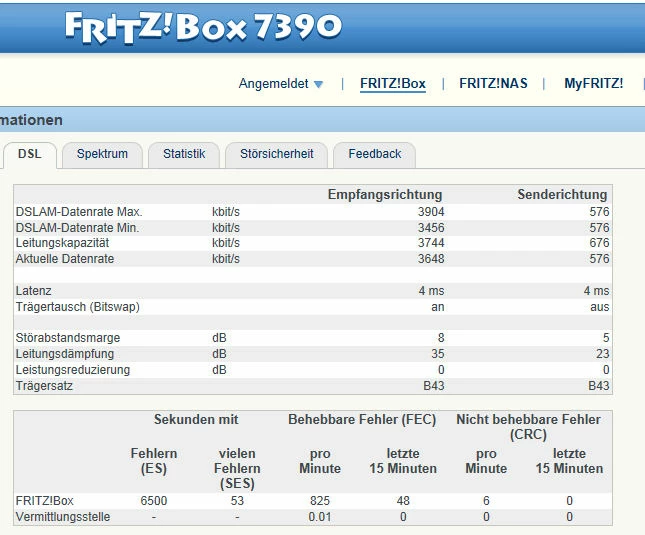645x535 pixels.
Task: Select the Trägersatz row label
Action: 44,386
